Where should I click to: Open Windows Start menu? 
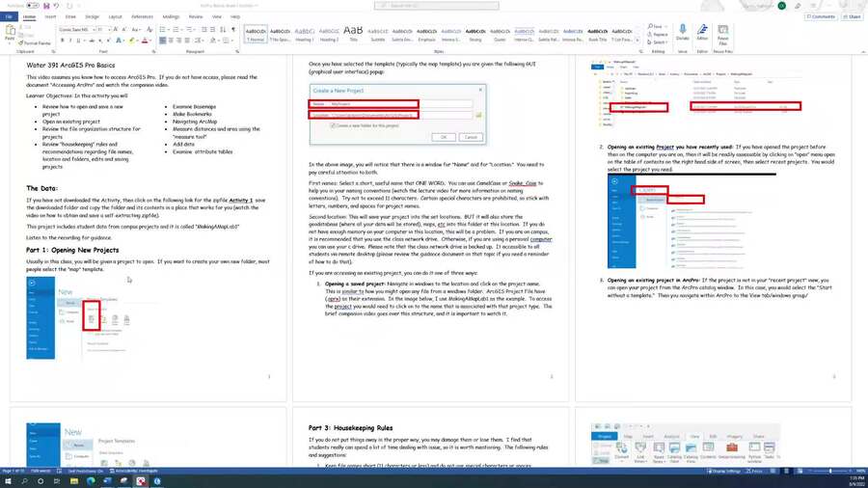click(x=8, y=481)
